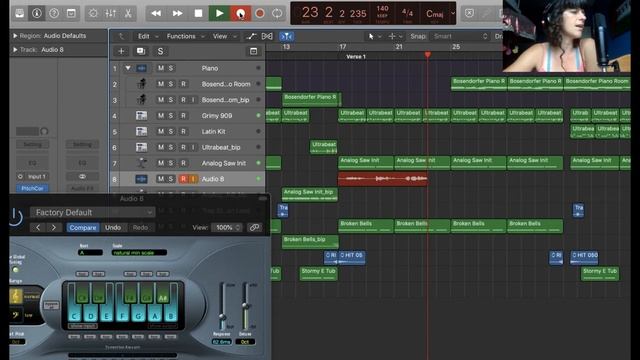Toggle the blue Catch Playhead button
Viewport: 640px width, 360px height.
coord(287,36)
